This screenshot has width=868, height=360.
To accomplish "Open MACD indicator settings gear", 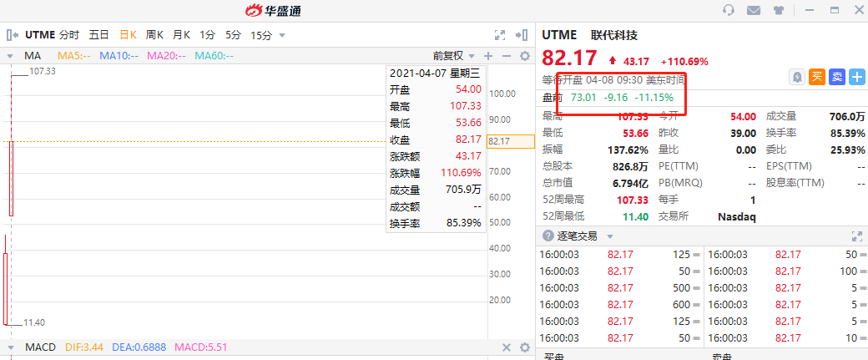I will (525, 347).
